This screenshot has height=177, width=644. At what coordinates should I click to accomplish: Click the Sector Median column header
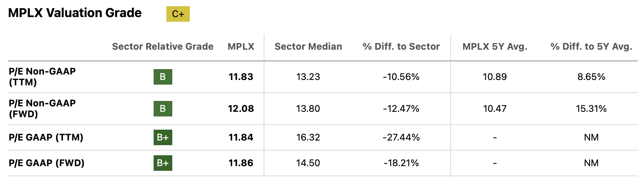coord(308,47)
